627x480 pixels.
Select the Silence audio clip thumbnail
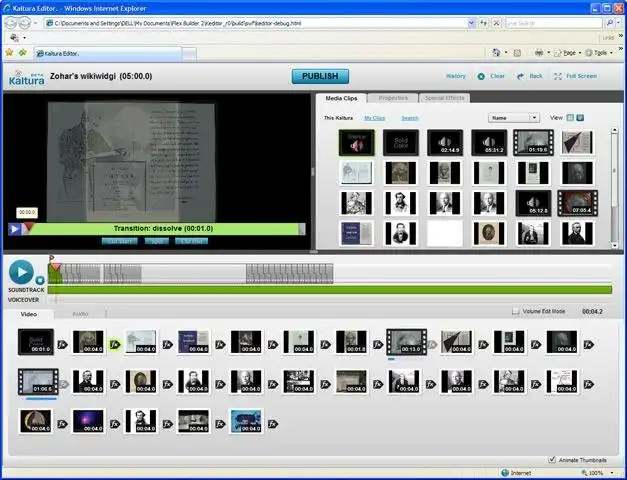(x=357, y=142)
